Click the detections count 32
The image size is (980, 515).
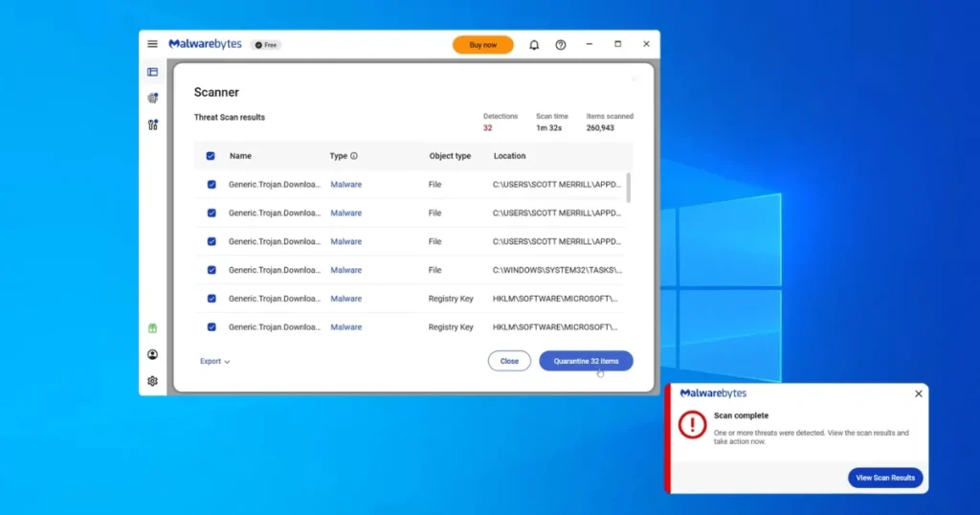click(487, 128)
